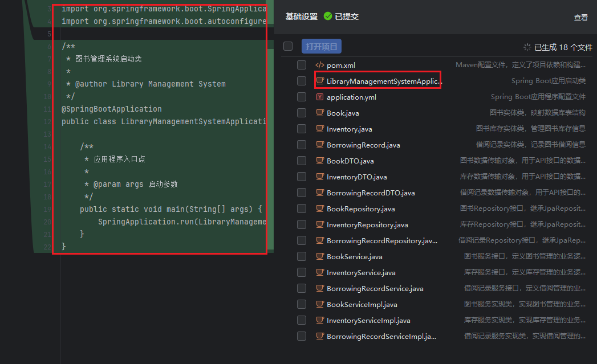The height and width of the screenshot is (364, 597).
Task: Click the pom.xml file type icon
Action: click(x=320, y=66)
